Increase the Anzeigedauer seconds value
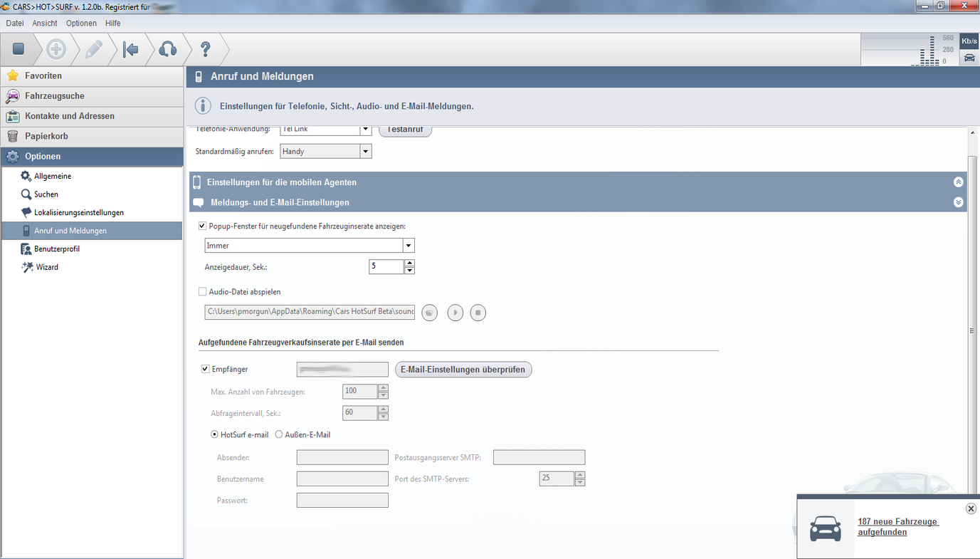980x559 pixels. pyautogui.click(x=409, y=263)
